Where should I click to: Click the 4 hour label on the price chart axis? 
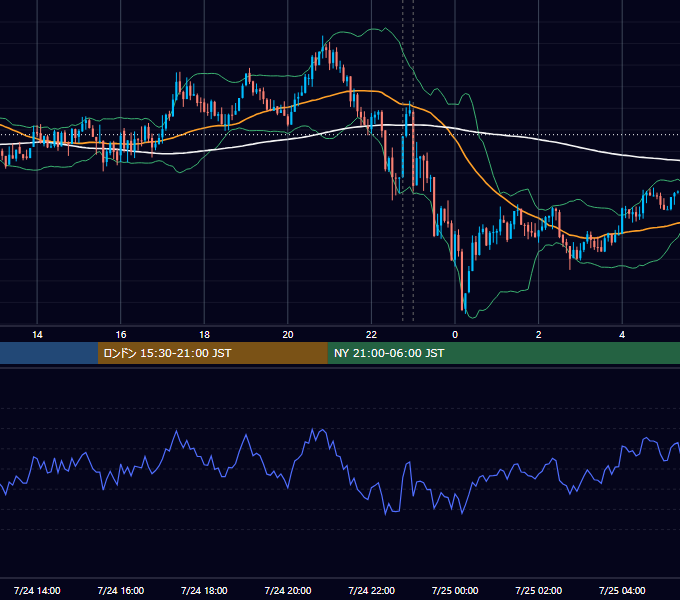coord(622,335)
